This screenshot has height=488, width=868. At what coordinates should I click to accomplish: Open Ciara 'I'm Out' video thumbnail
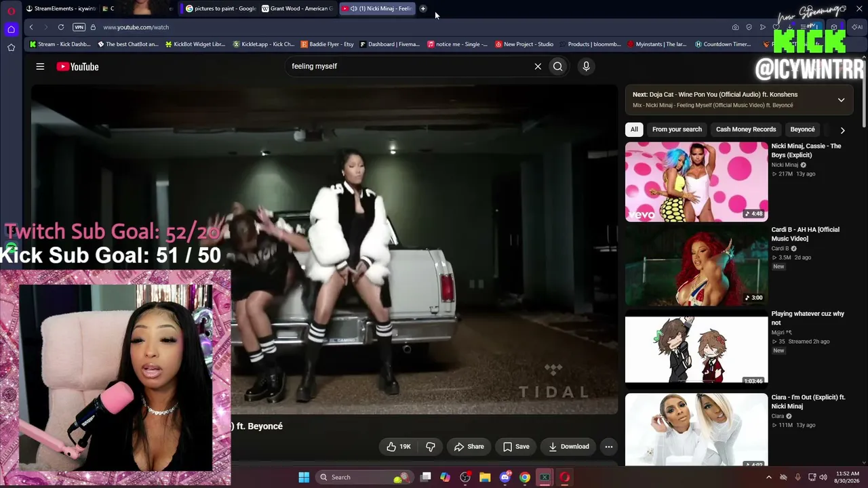click(696, 430)
